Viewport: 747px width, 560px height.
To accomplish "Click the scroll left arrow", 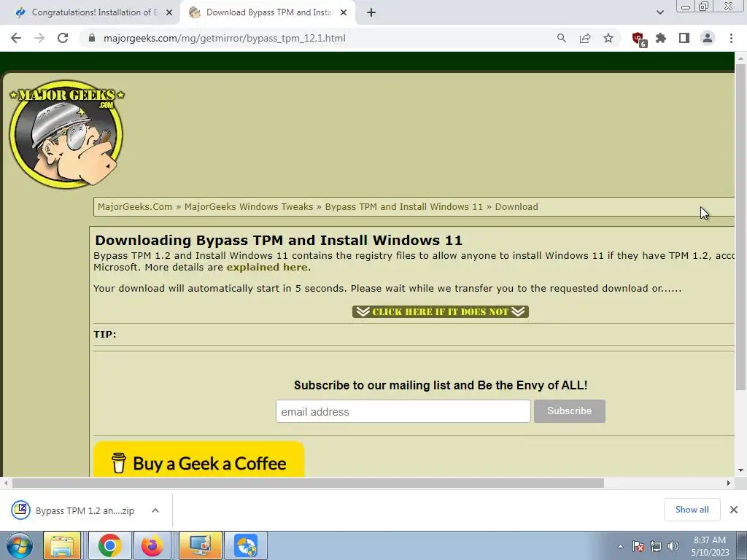I will [6, 483].
